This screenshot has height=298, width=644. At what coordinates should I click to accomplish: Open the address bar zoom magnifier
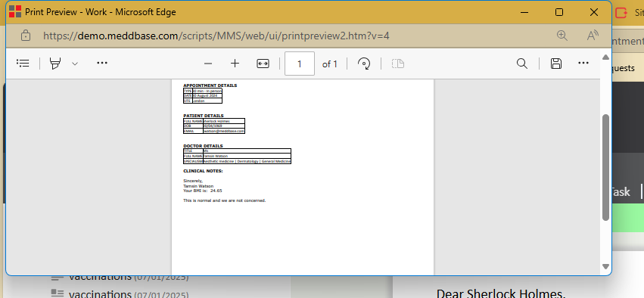tap(562, 36)
